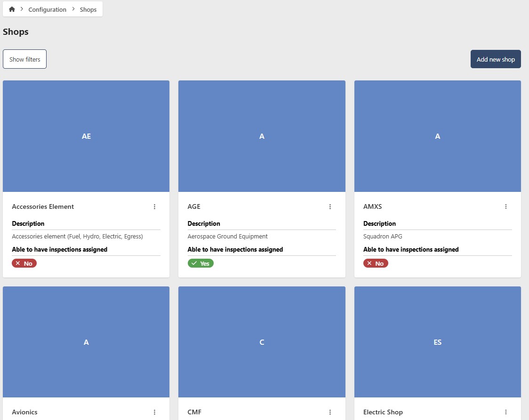Select Shops in the breadcrumb
Image resolution: width=529 pixels, height=420 pixels.
(x=88, y=9)
